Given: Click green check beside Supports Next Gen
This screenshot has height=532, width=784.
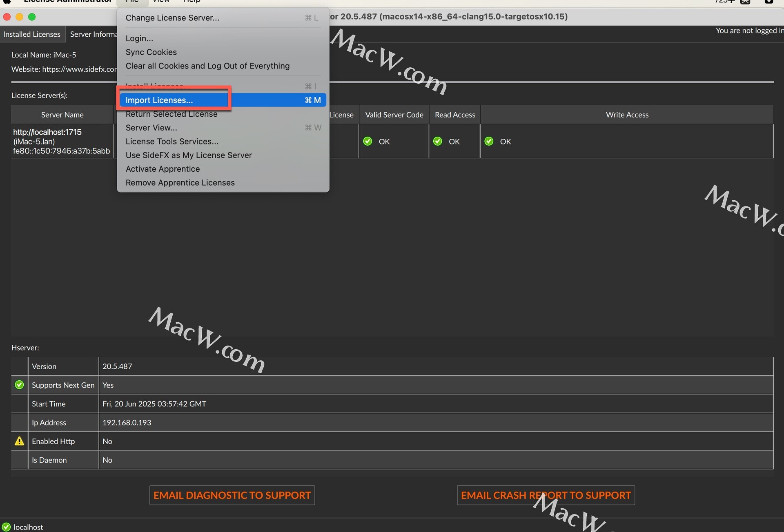Looking at the screenshot, I should [x=19, y=385].
